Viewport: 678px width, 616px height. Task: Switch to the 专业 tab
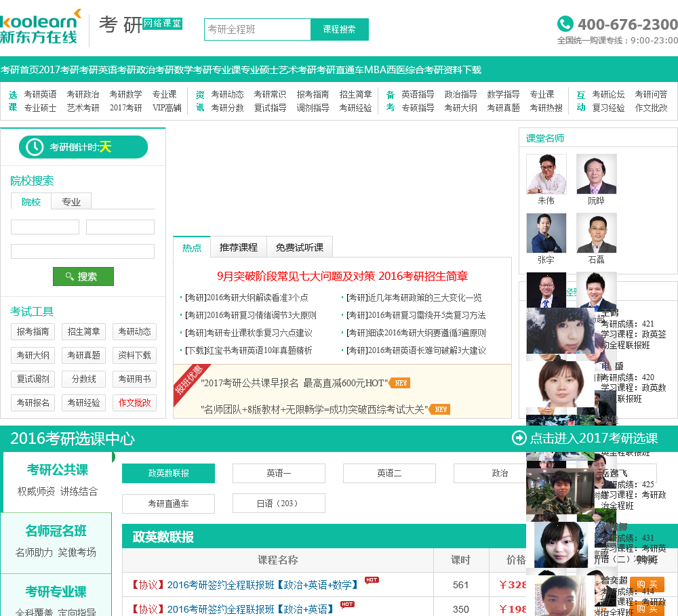(x=71, y=201)
